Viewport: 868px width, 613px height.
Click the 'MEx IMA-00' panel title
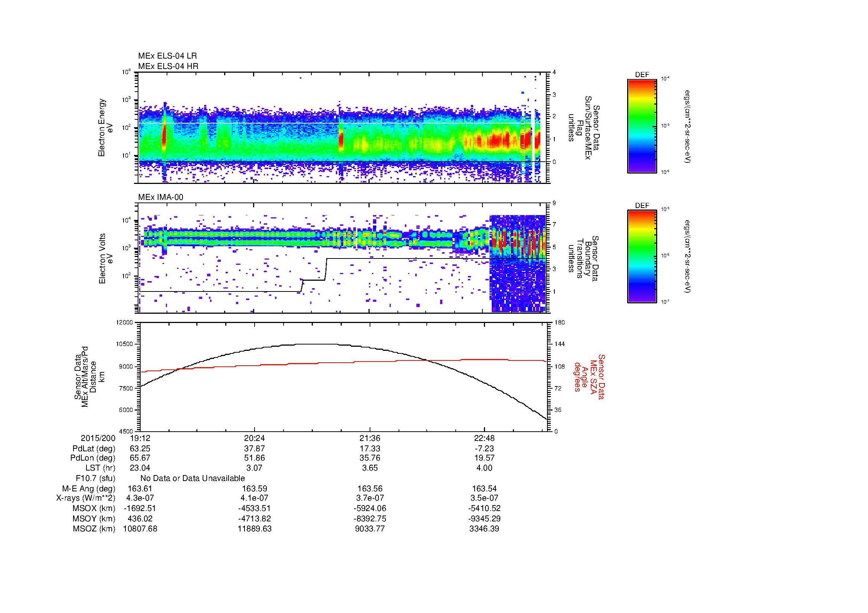pyautogui.click(x=160, y=197)
